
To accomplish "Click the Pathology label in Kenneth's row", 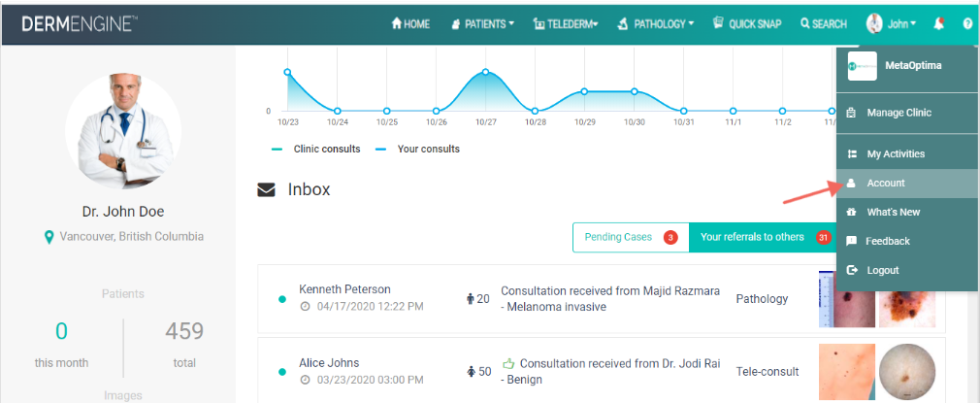I will coord(762,299).
